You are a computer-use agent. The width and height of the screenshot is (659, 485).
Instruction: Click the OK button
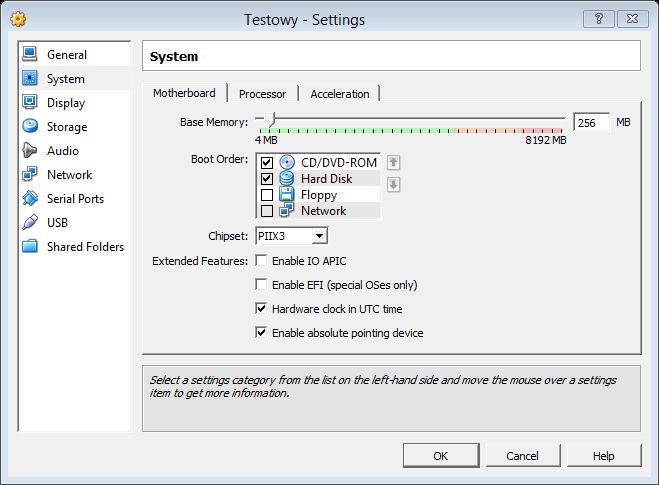441,456
